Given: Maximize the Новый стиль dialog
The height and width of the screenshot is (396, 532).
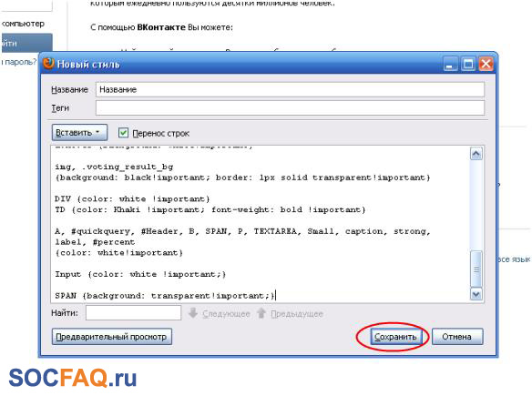Looking at the screenshot, I should (x=468, y=64).
